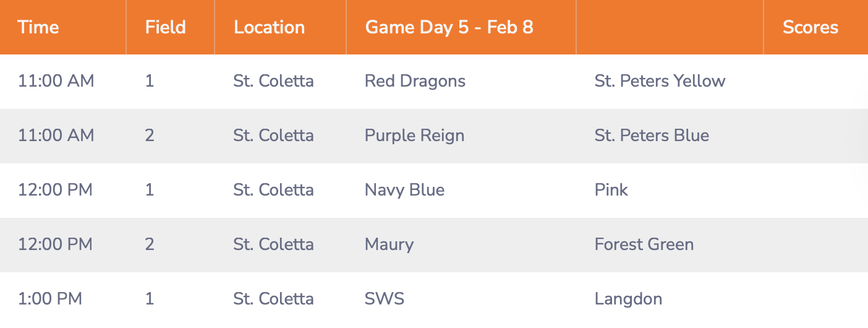Click the 1:00 PM time cell

point(50,299)
